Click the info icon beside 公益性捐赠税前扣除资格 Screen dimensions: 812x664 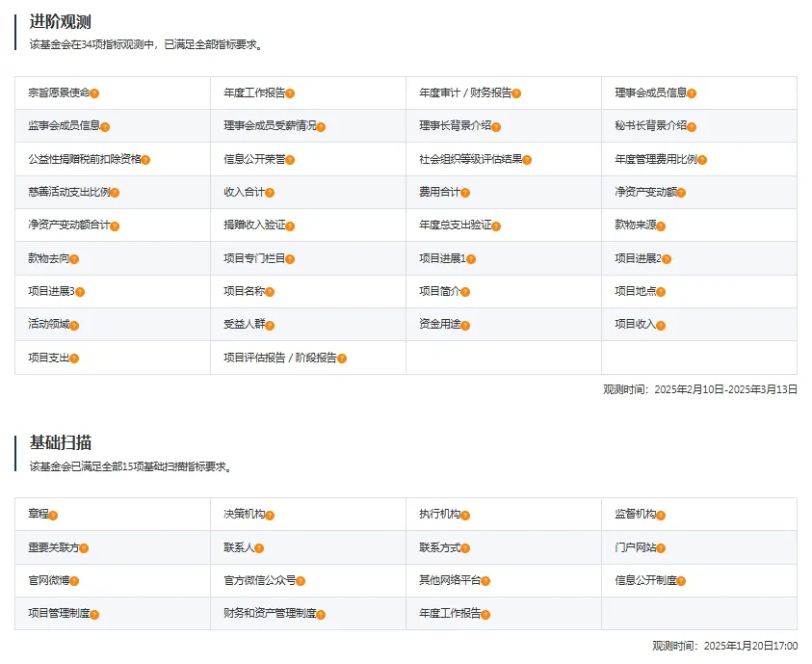tap(146, 160)
